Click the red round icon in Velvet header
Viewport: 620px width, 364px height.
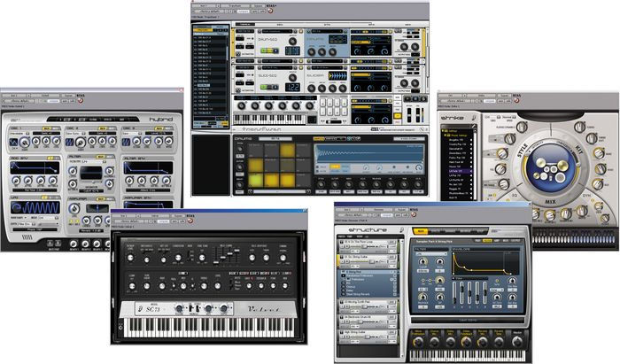[x=190, y=221]
